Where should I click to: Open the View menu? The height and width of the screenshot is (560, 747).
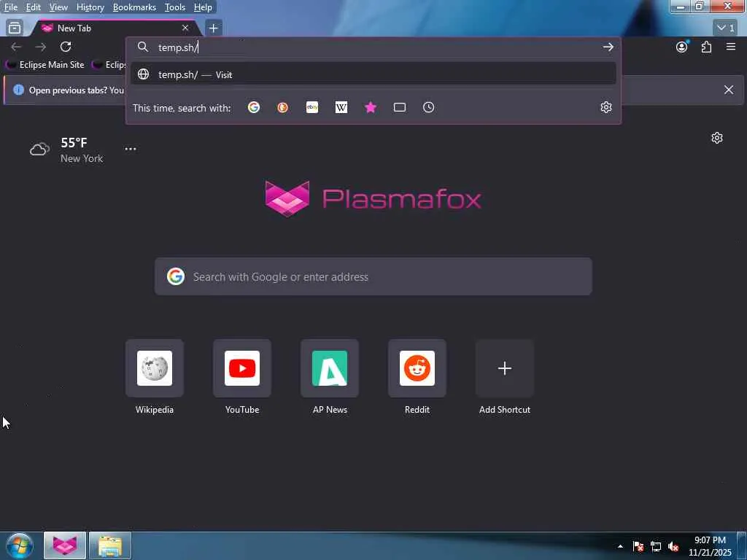58,7
